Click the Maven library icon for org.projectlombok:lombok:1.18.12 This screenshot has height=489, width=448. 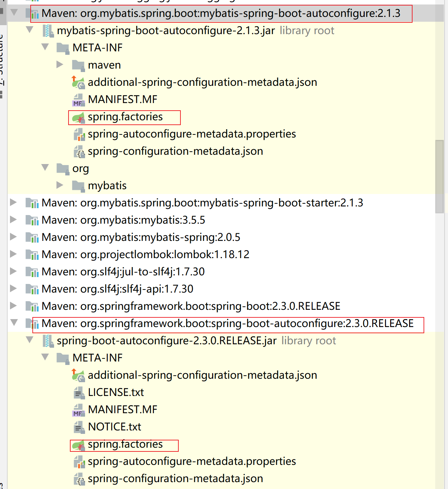[32, 254]
